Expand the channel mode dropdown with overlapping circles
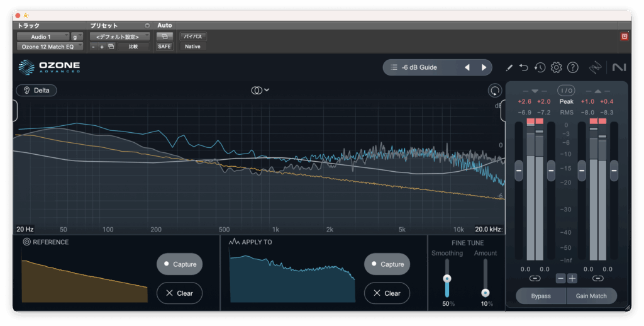This screenshot has width=644, height=326. click(x=260, y=90)
